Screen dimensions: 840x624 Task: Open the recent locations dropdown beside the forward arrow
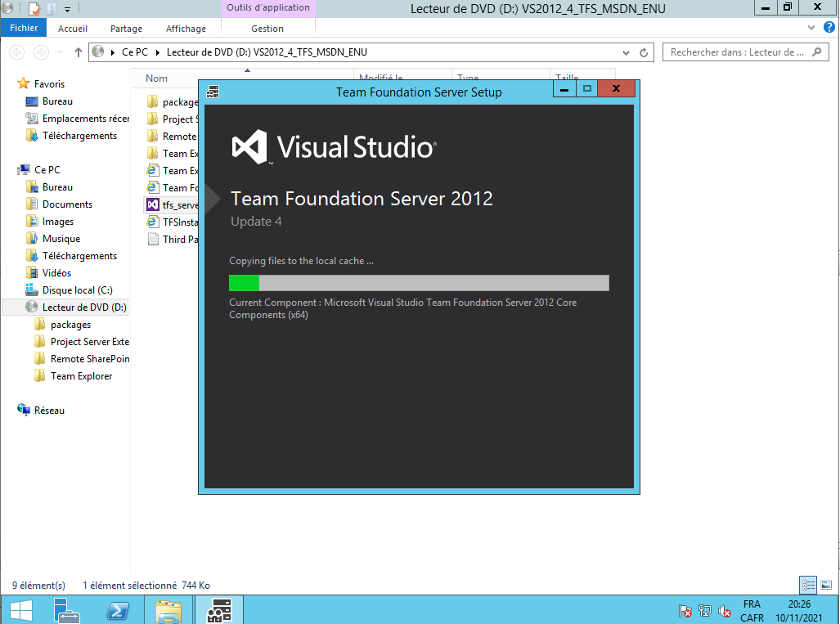(61, 52)
